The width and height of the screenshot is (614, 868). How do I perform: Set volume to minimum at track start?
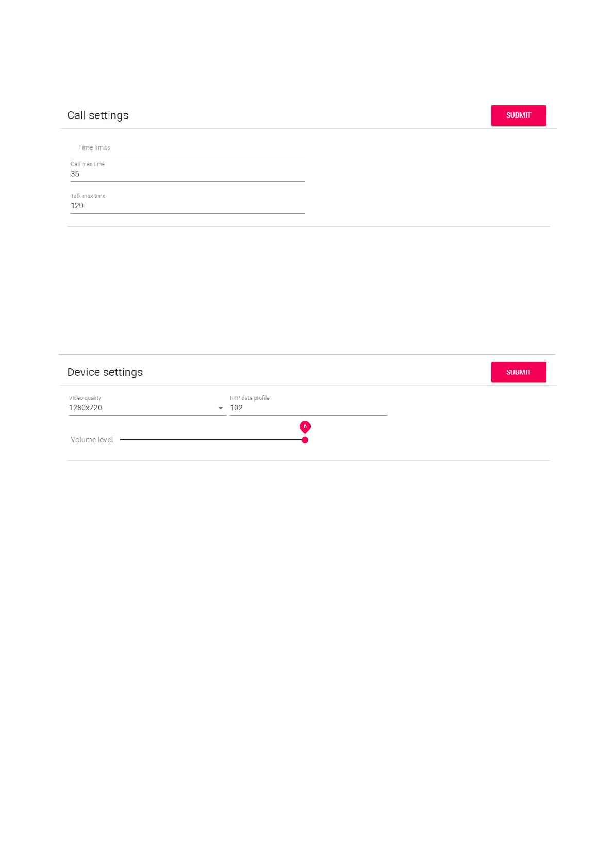tap(121, 440)
